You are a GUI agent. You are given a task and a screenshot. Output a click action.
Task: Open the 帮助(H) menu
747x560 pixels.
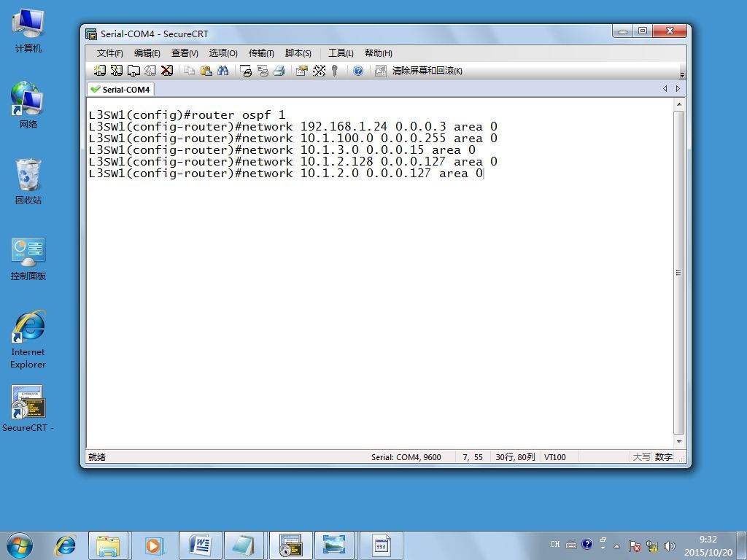(379, 52)
